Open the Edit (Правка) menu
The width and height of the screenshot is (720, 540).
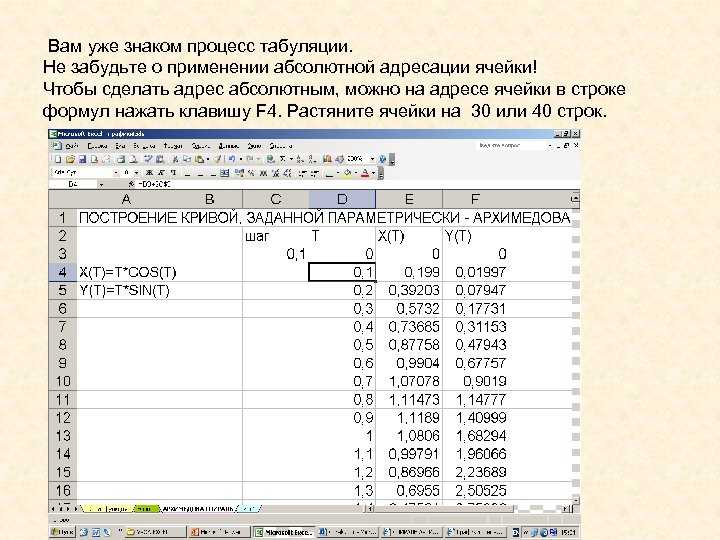coord(97,146)
